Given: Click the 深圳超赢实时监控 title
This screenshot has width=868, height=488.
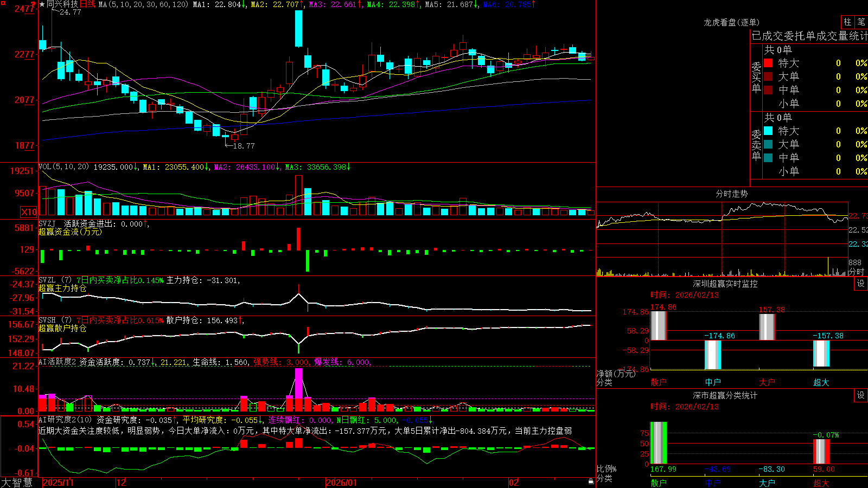Looking at the screenshot, I should (725, 284).
